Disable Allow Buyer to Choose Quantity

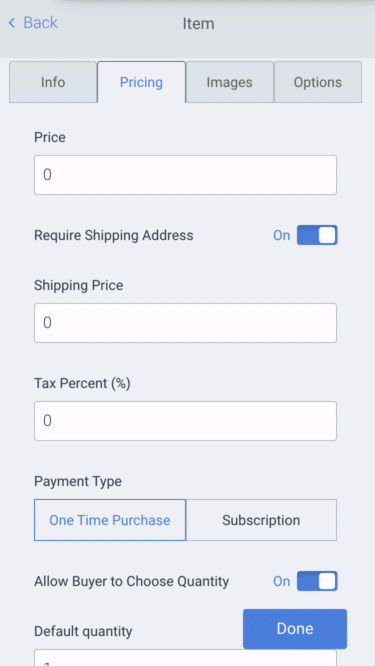pos(317,581)
